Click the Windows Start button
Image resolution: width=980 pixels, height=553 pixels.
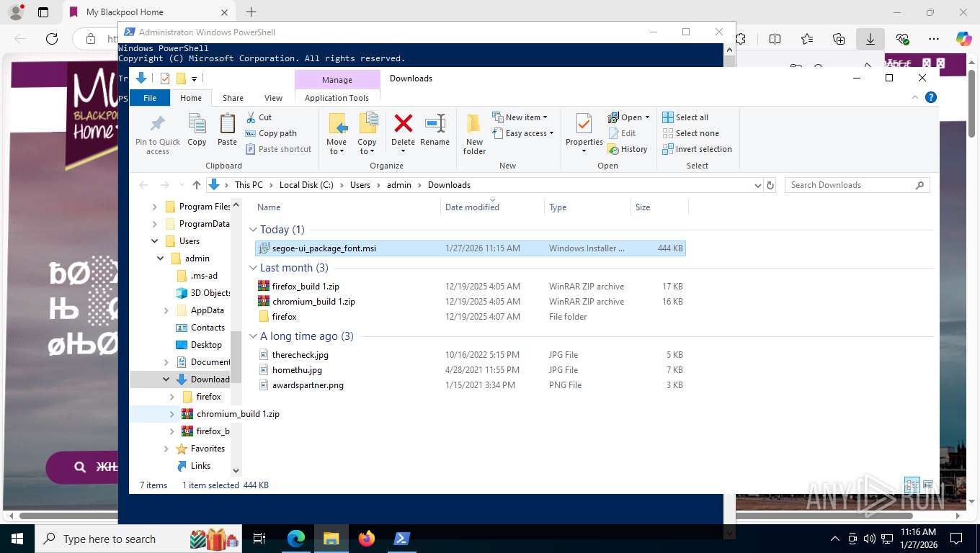click(17, 539)
